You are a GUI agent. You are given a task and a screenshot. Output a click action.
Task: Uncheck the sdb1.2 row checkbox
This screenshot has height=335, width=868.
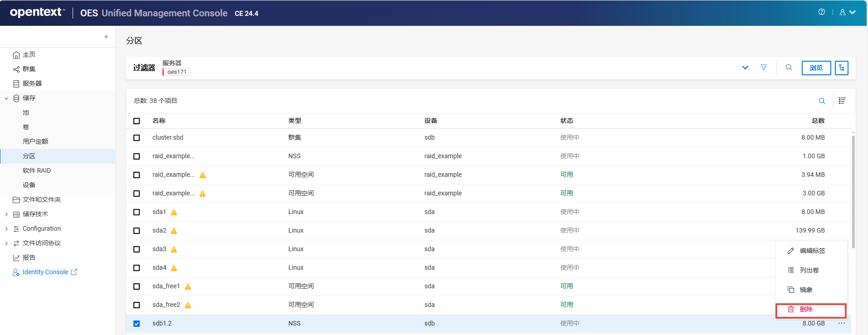137,324
